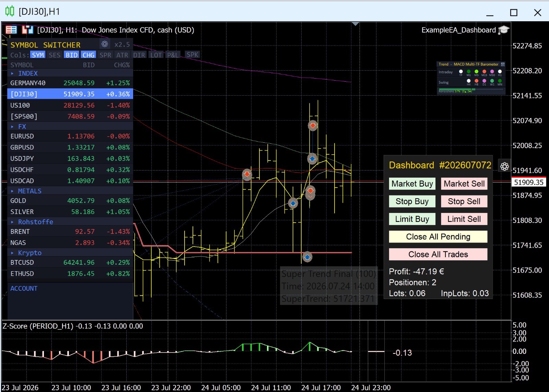Switch to [SP500] symbol

70,116
